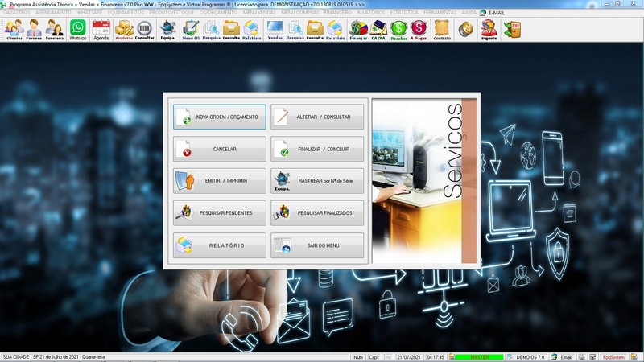Click the RELATÓRIO button in services menu

click(x=219, y=245)
